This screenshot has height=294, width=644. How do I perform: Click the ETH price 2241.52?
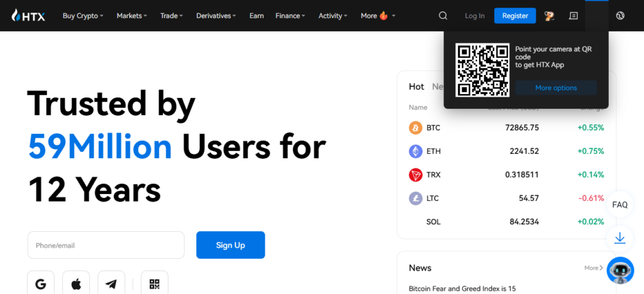coord(524,151)
